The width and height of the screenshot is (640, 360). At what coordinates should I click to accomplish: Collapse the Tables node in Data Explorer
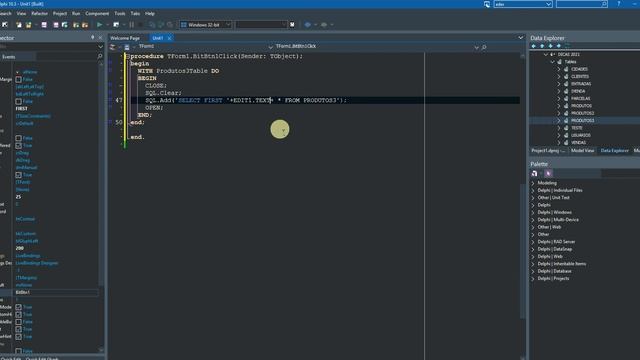(x=553, y=62)
